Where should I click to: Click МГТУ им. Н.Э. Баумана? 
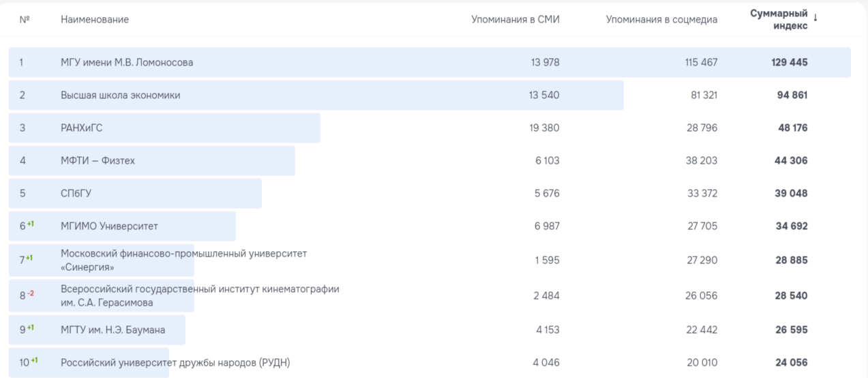click(113, 330)
